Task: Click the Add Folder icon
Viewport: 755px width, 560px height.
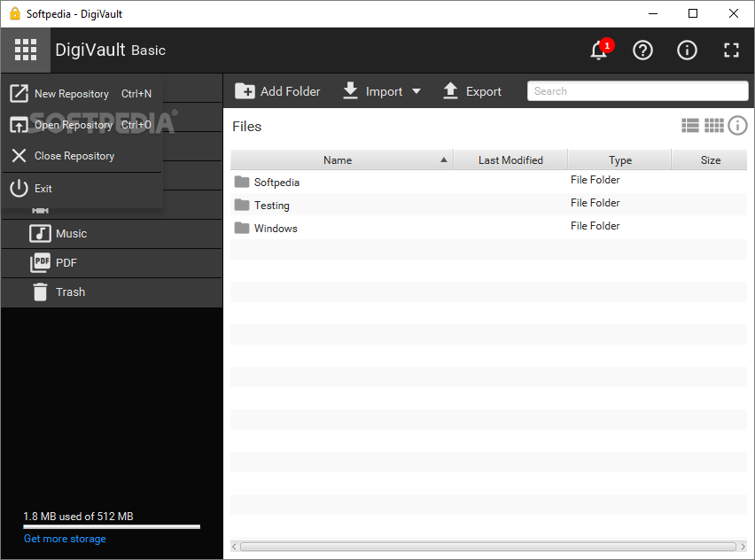Action: (x=245, y=91)
